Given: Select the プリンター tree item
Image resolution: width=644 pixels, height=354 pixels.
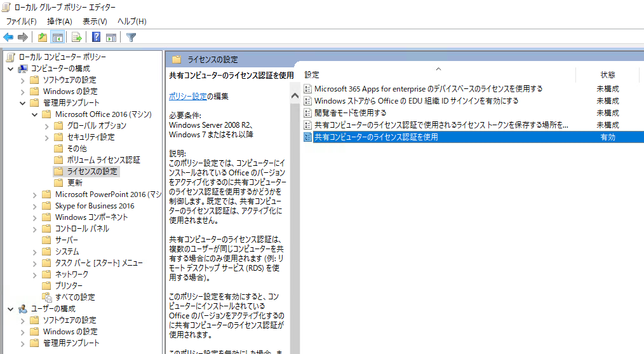Looking at the screenshot, I should click(69, 285).
